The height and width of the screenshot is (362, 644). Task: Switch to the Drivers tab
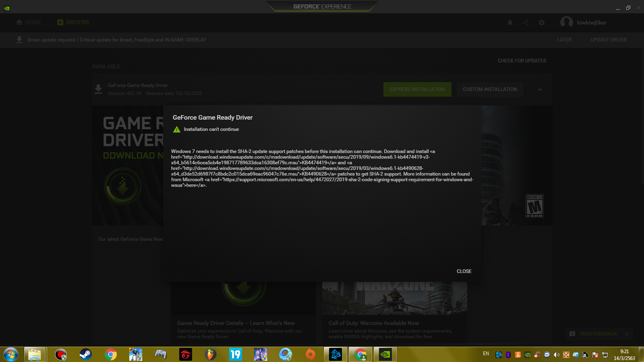[x=73, y=23]
